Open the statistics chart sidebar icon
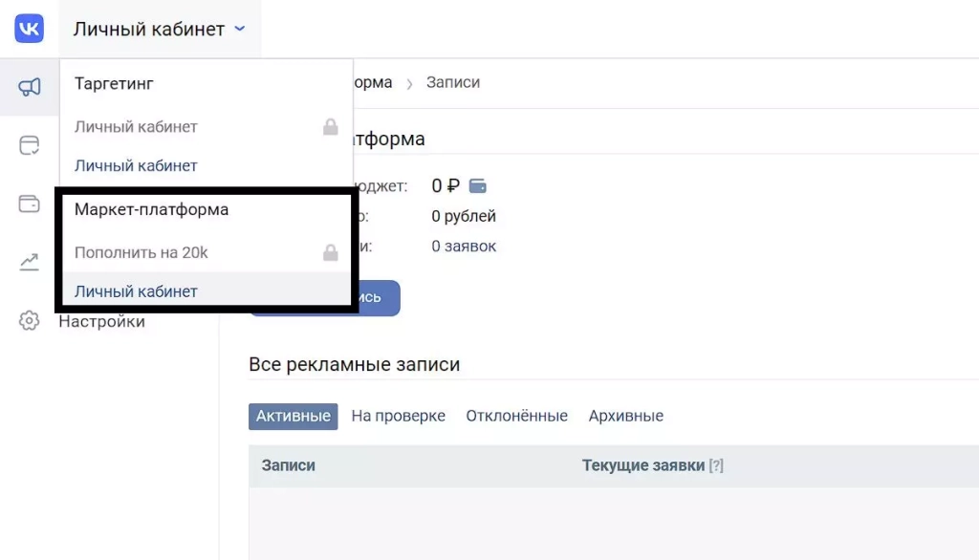979x560 pixels. [x=30, y=262]
